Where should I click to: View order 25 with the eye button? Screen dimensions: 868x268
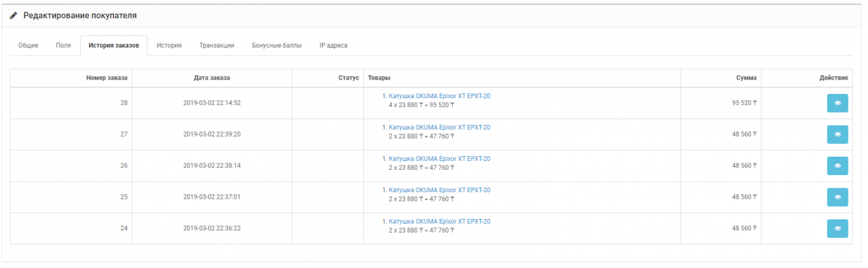[838, 196]
